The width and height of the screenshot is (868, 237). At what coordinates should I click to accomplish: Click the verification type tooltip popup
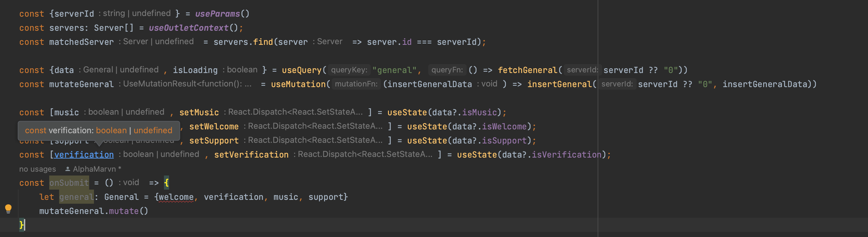click(x=98, y=130)
